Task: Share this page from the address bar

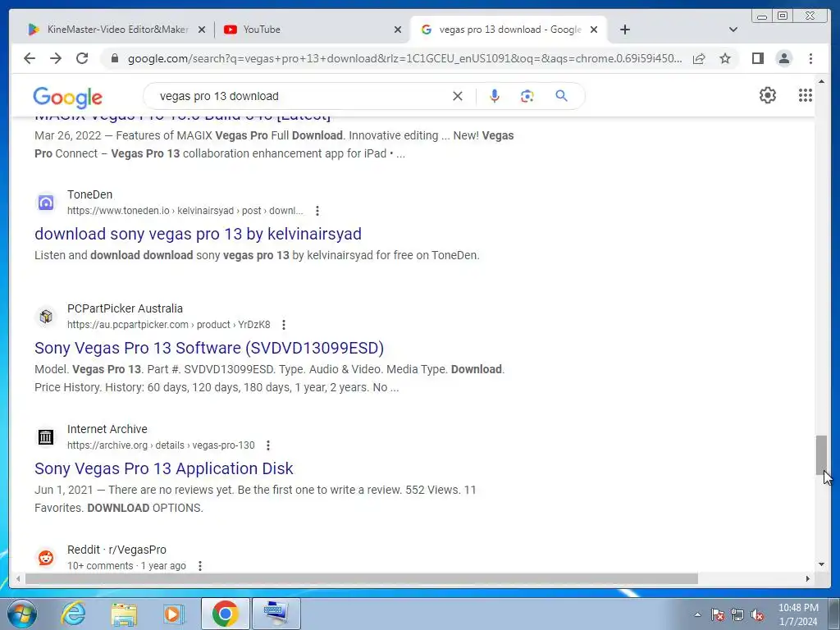Action: coord(699,58)
